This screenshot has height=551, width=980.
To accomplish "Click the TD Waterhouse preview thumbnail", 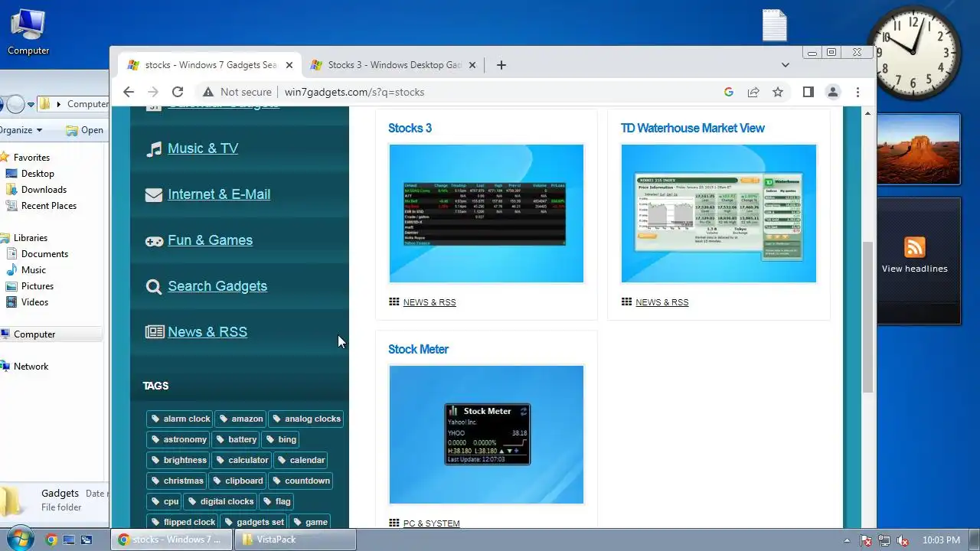I will point(719,214).
